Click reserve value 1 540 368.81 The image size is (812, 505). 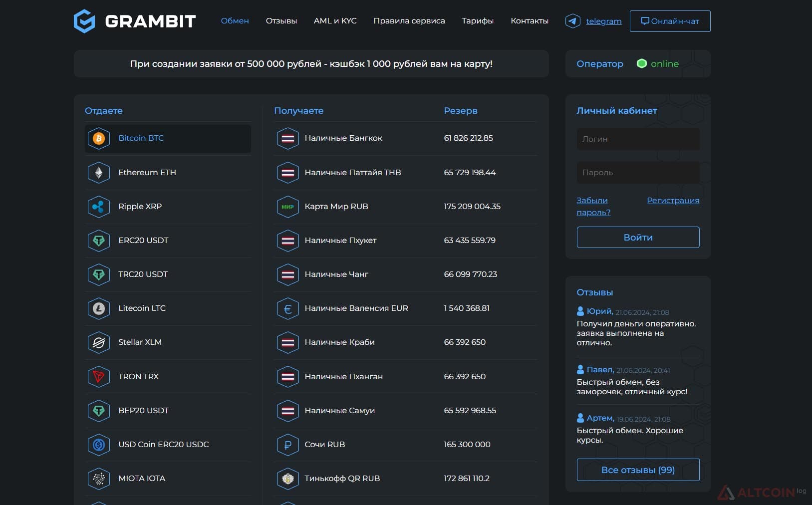(467, 308)
